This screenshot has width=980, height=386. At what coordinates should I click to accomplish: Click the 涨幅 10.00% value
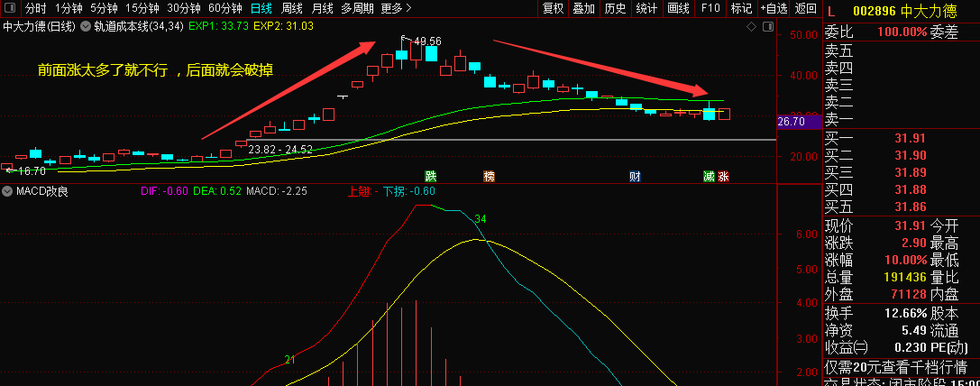pos(905,260)
